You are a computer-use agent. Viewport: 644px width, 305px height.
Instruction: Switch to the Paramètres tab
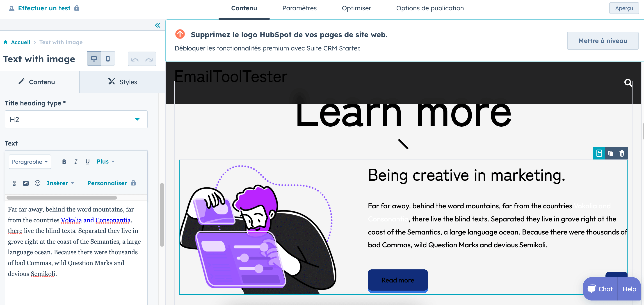point(299,8)
